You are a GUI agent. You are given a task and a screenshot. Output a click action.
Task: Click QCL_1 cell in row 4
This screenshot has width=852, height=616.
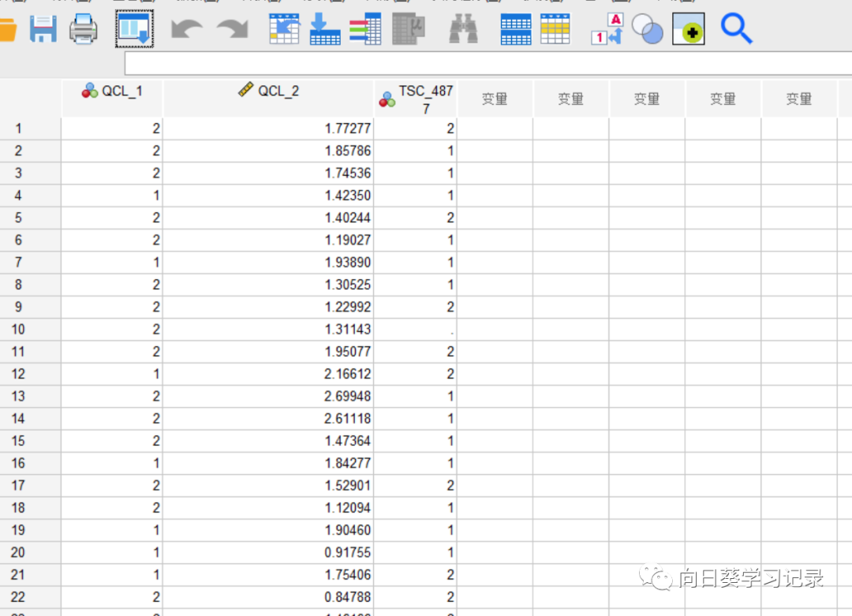112,196
